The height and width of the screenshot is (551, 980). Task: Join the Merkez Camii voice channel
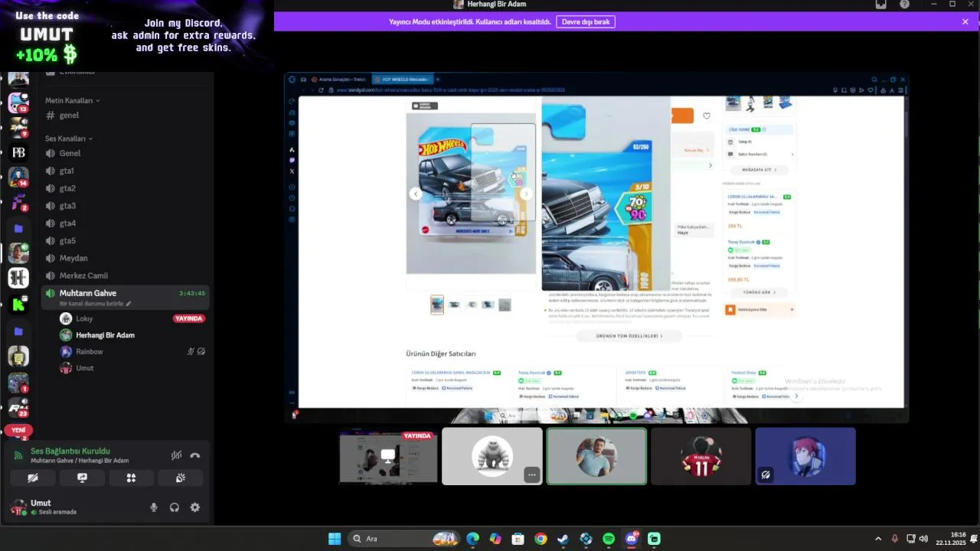126,275
